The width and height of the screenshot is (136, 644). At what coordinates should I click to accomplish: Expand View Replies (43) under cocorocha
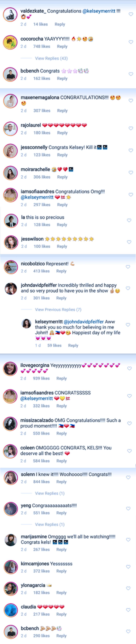51,58
